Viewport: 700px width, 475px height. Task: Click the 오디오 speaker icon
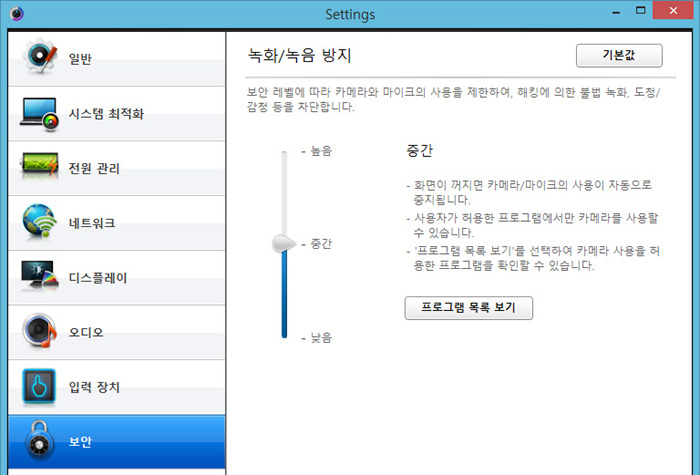pyautogui.click(x=39, y=331)
